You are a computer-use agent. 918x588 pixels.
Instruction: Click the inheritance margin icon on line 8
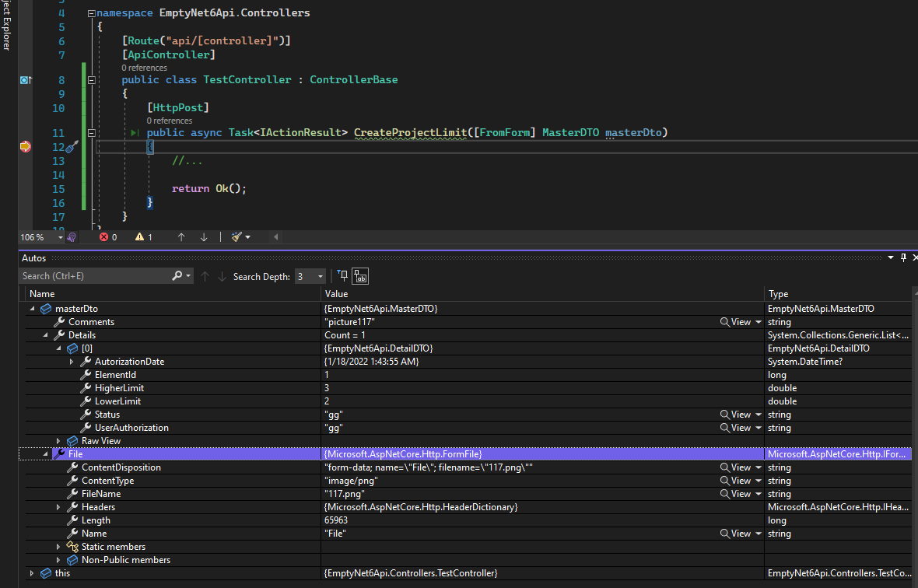pos(26,79)
